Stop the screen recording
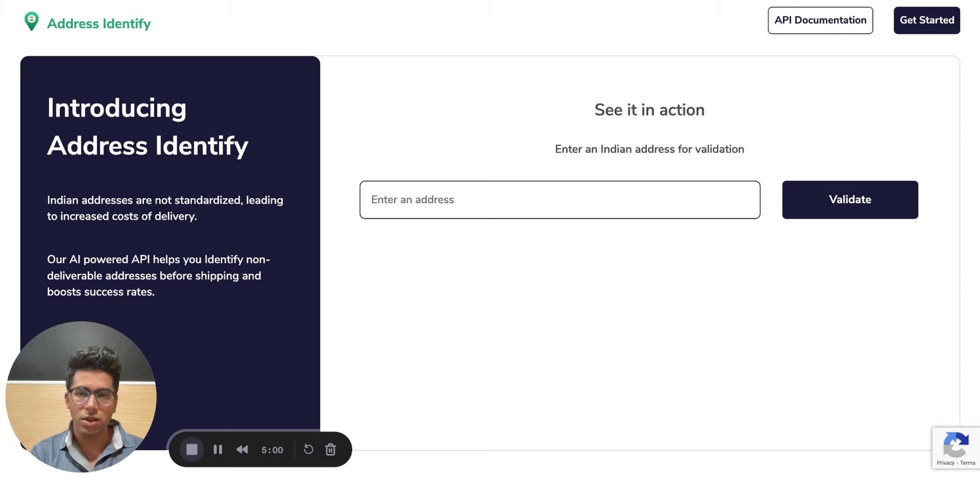The image size is (980, 478). pos(192,449)
